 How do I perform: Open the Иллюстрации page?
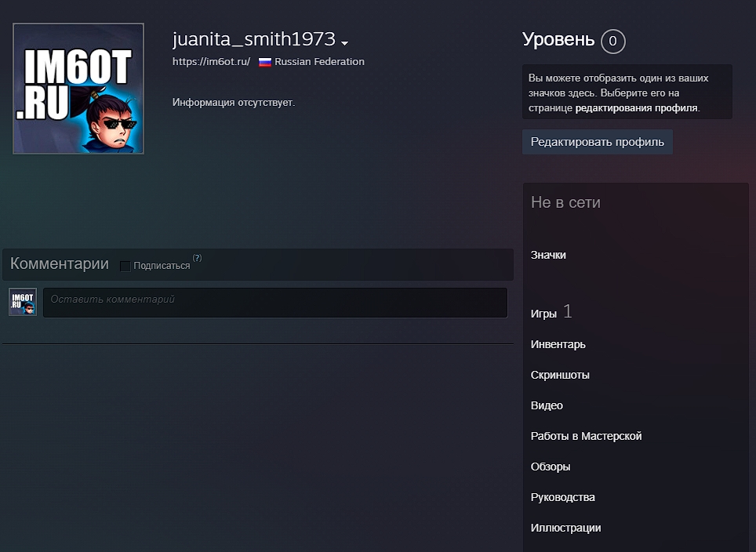[x=565, y=528]
